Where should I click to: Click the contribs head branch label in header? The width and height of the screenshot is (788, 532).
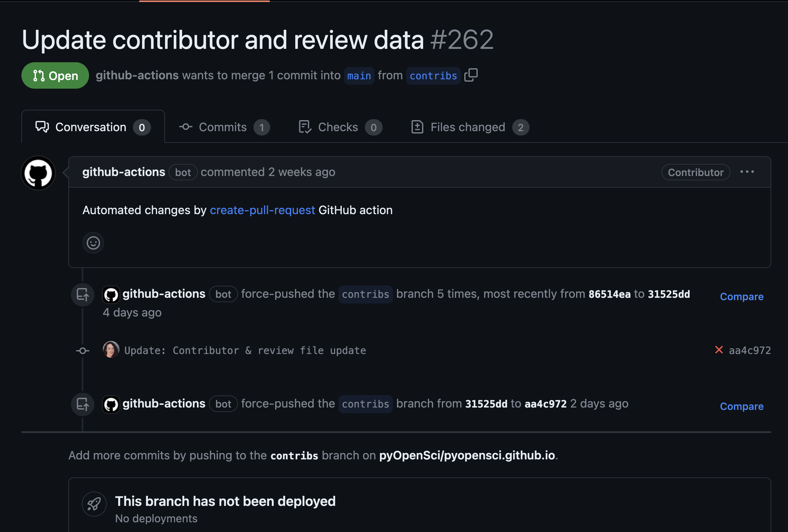coord(433,76)
